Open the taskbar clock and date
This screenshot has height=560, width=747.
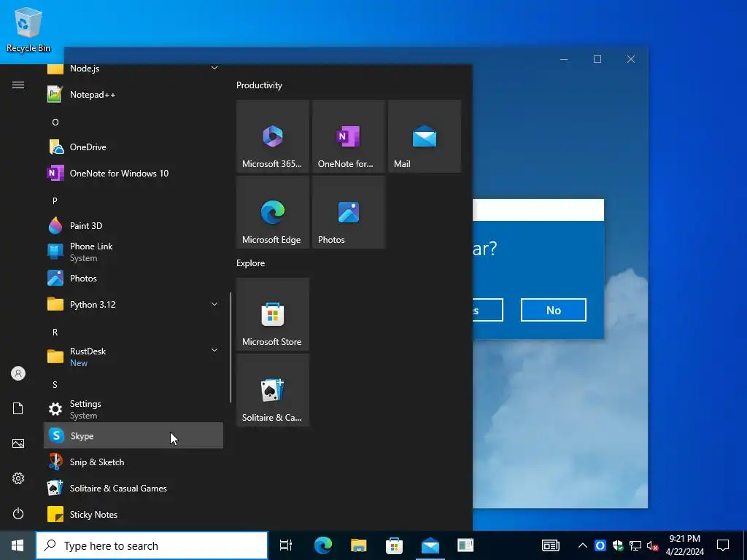click(x=684, y=545)
